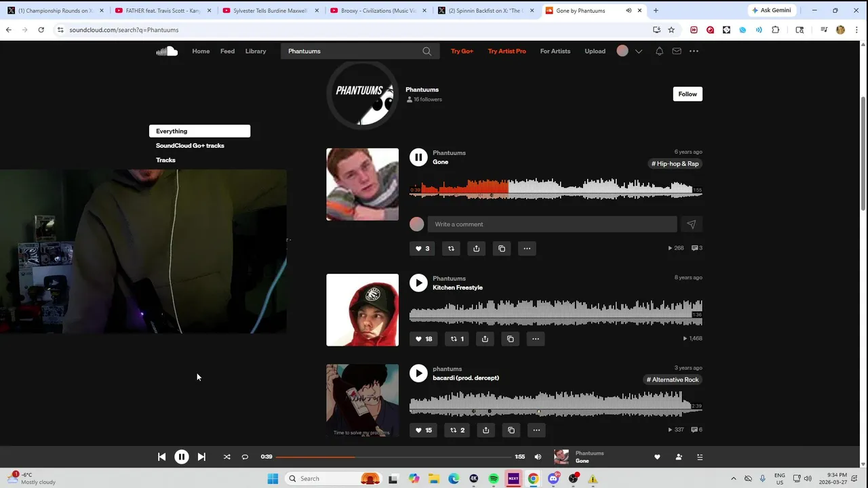Viewport: 868px width, 488px height.
Task: Open the Hip-hop & Rap tag
Action: [675, 164]
